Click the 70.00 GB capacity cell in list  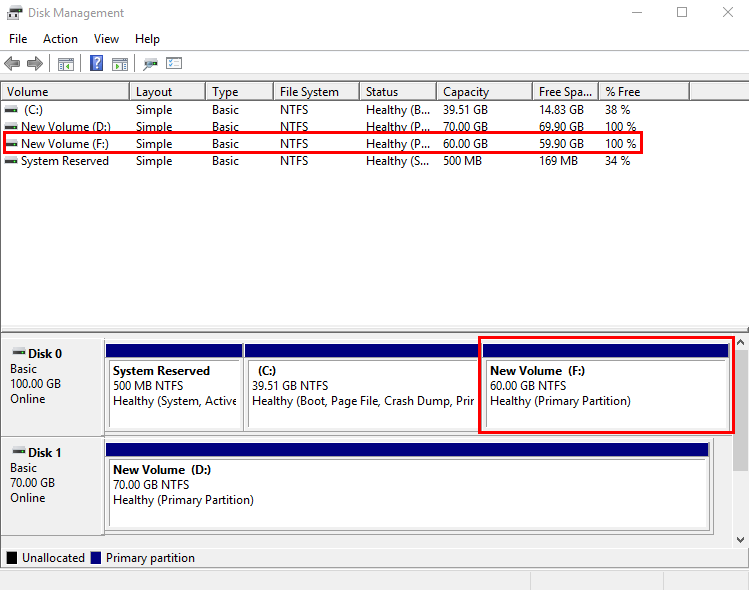point(465,127)
